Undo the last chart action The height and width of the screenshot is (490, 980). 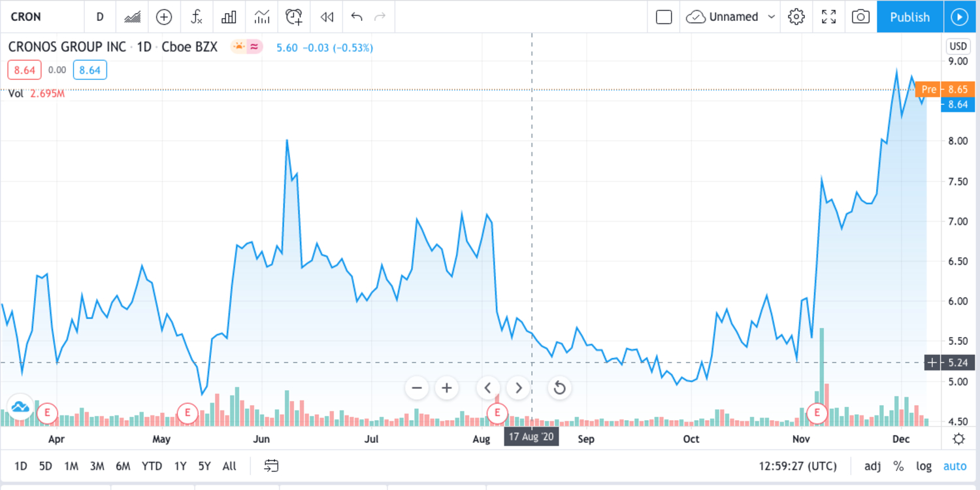(357, 16)
